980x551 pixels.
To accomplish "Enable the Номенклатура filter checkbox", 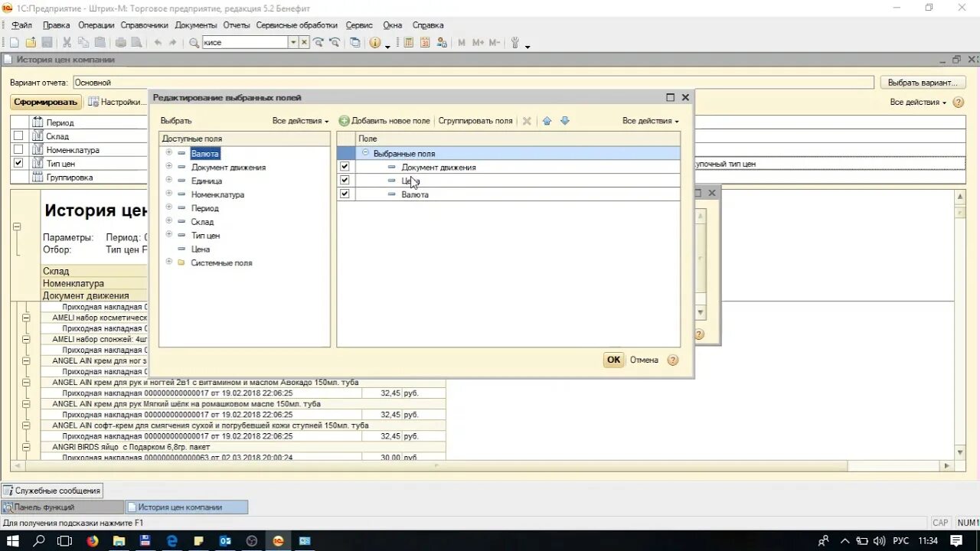I will (18, 149).
